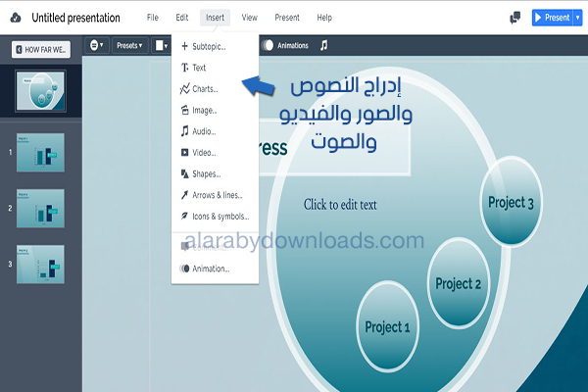Viewport: 588px width, 392px height.
Task: Click the 'Click to edit text' placeholder
Action: pos(340,205)
